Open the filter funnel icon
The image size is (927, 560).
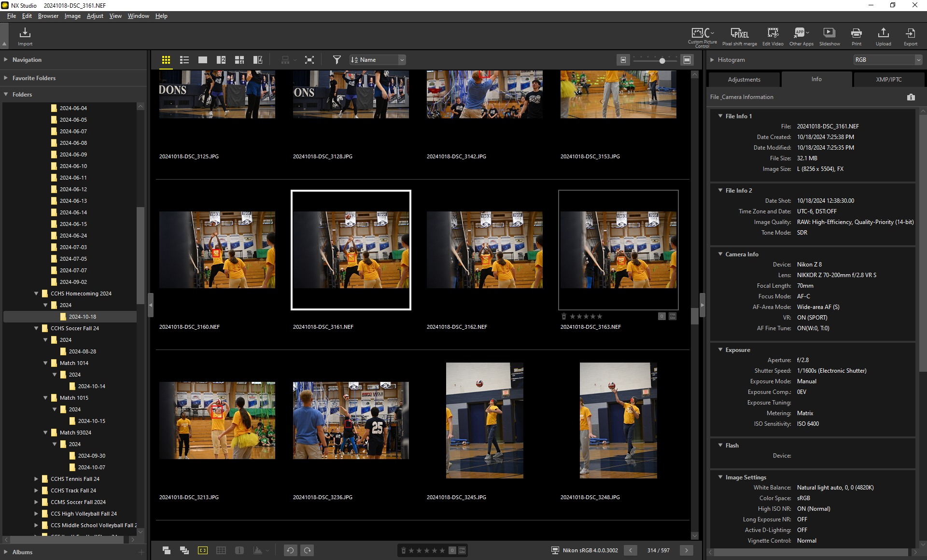pyautogui.click(x=337, y=60)
